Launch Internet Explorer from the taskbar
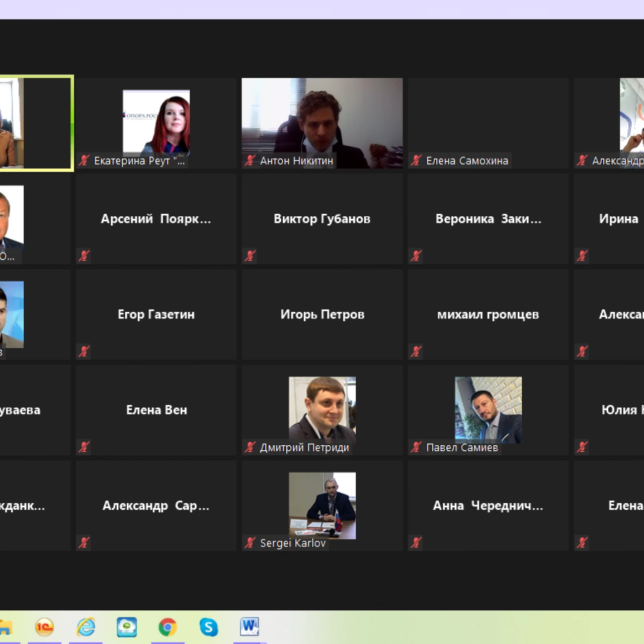Image resolution: width=644 pixels, height=644 pixels. pyautogui.click(x=86, y=627)
